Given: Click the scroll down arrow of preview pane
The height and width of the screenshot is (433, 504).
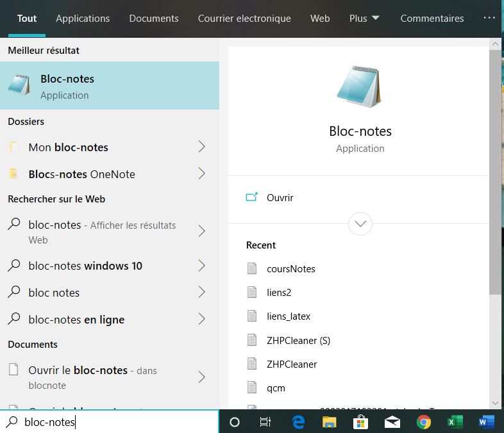Looking at the screenshot, I should tap(495, 403).
